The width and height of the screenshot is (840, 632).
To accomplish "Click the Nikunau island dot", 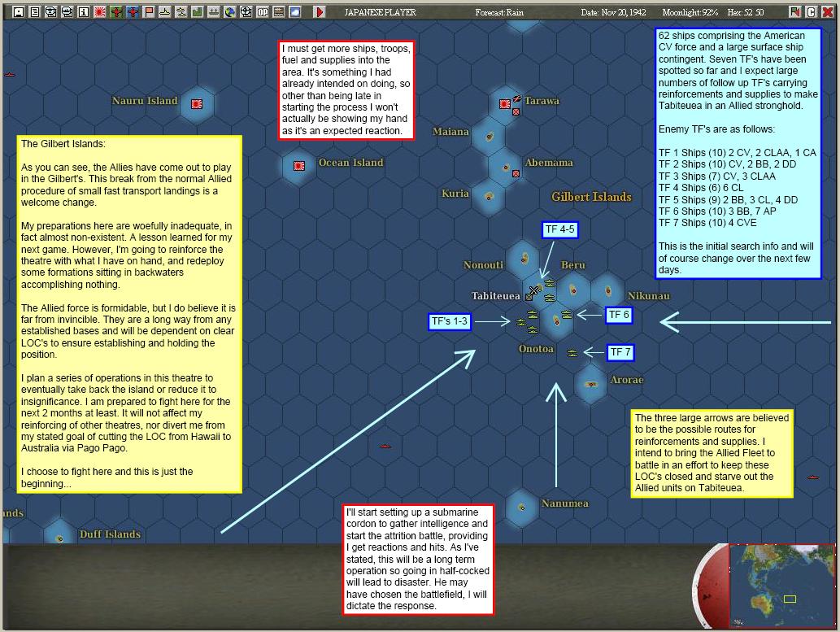I will pyautogui.click(x=608, y=291).
